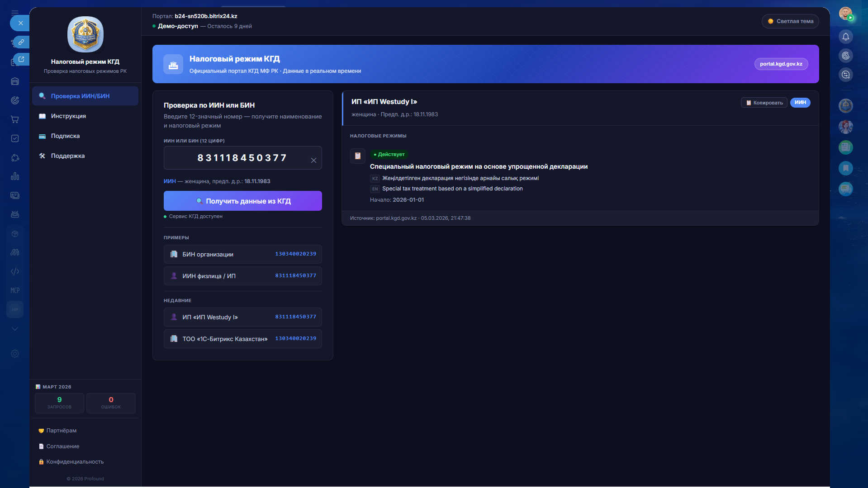This screenshot has width=868, height=488.
Task: Click the 0 ошибок counter
Action: (111, 403)
